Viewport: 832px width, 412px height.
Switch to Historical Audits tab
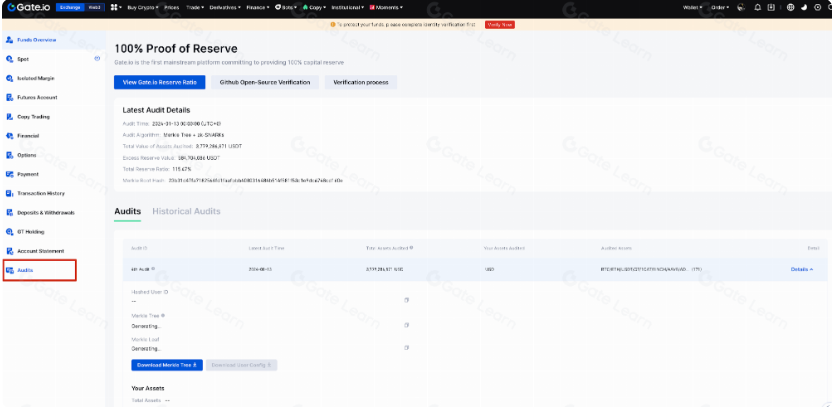(x=186, y=211)
